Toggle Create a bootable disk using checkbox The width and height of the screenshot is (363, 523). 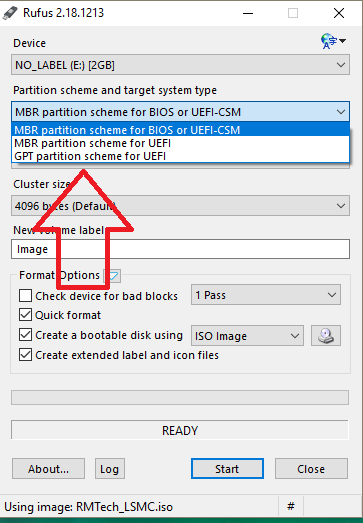click(x=25, y=335)
